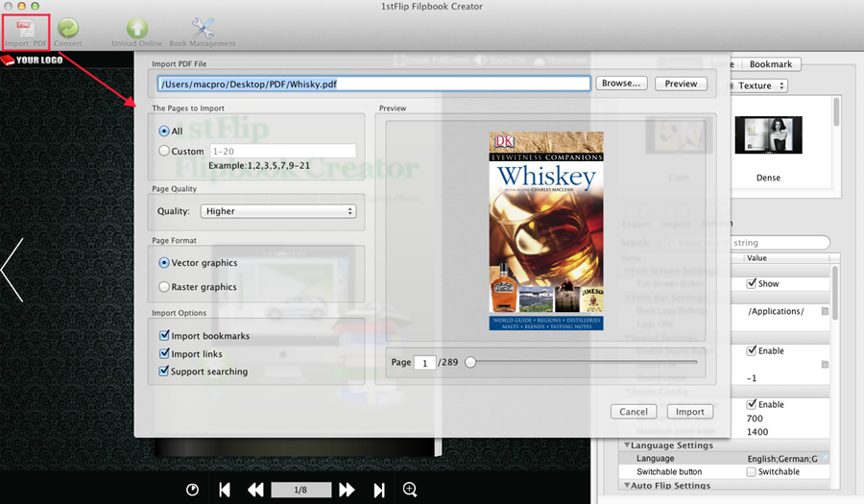Select the Switchable button settings row

(724, 471)
